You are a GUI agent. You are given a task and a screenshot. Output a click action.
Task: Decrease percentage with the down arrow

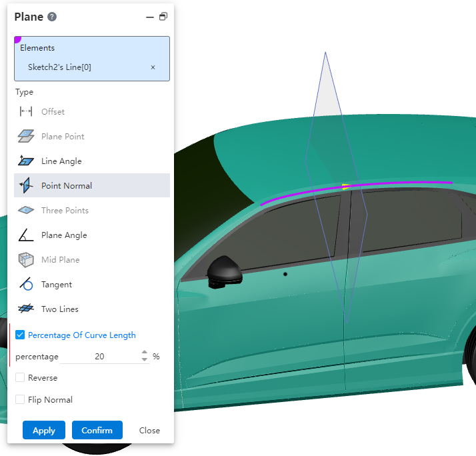[145, 359]
